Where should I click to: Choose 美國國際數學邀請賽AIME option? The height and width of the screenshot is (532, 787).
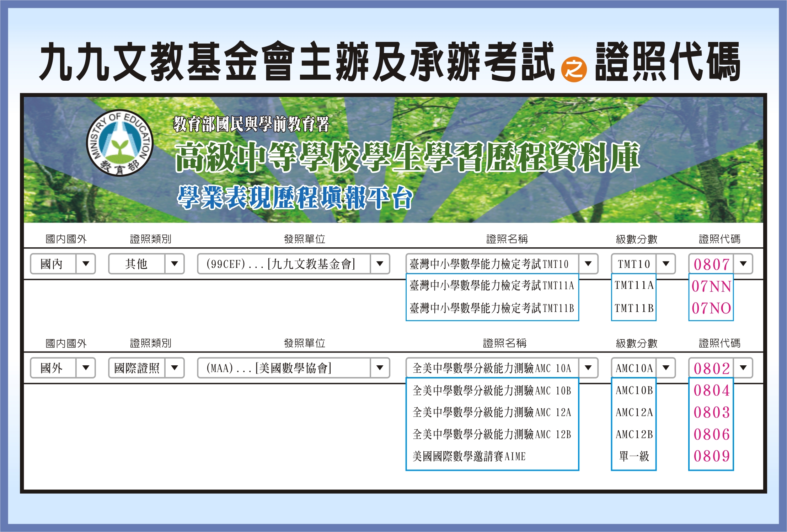[469, 456]
